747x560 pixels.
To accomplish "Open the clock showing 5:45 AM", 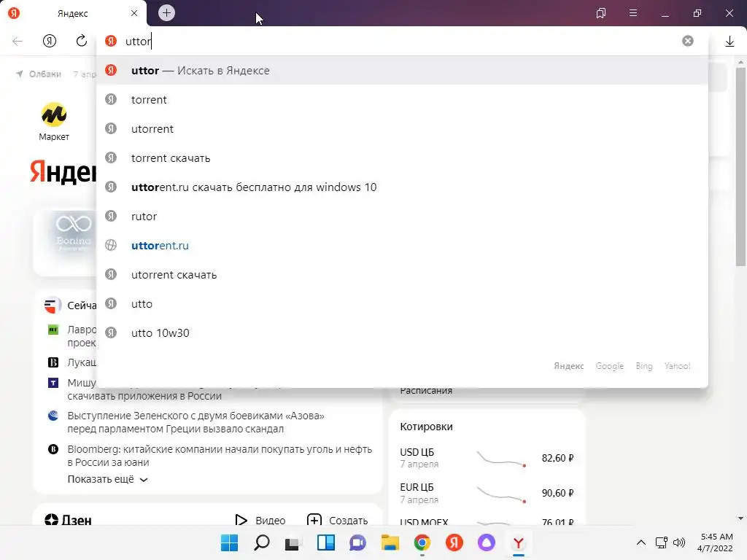I will tap(715, 542).
